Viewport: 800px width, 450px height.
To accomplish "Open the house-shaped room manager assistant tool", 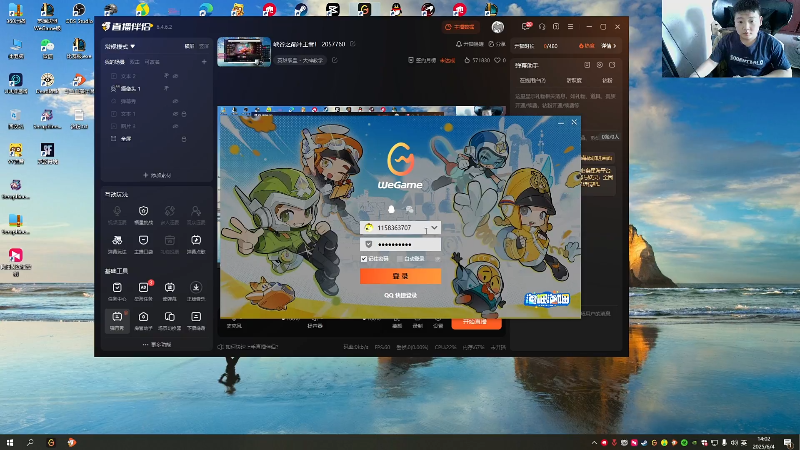I will click(143, 320).
